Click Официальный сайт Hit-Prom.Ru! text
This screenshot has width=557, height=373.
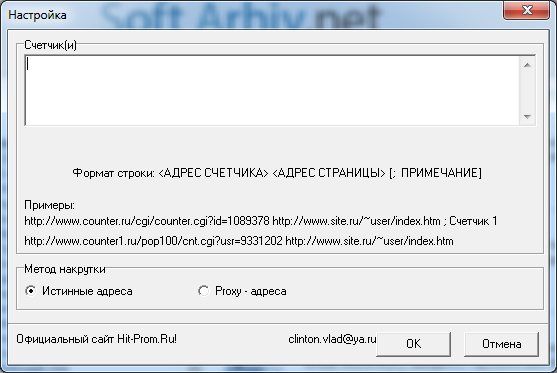[96, 339]
